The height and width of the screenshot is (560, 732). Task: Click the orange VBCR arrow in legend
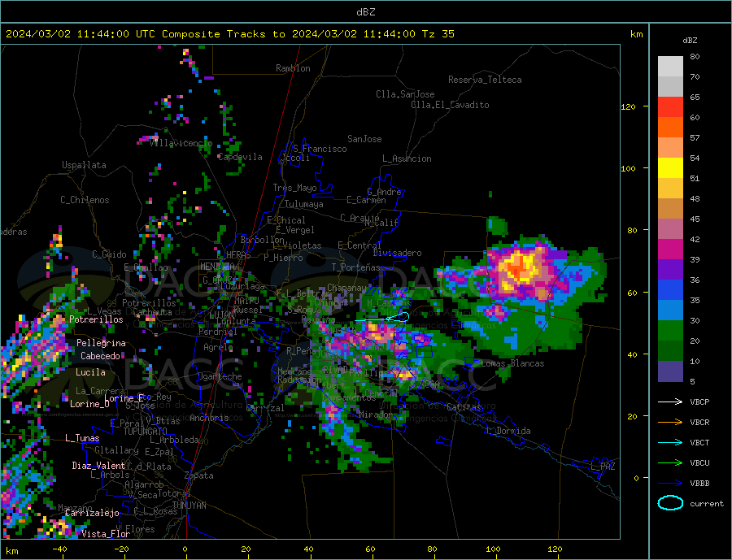point(670,423)
